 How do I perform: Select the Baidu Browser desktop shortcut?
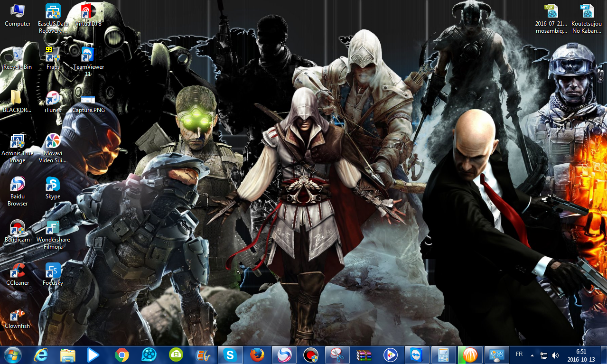(18, 192)
